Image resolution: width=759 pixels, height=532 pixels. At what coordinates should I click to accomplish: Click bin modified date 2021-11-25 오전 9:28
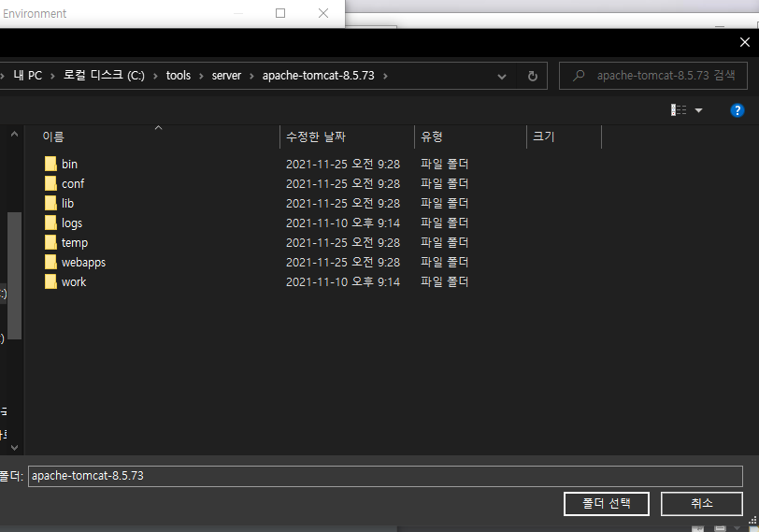tap(343, 165)
